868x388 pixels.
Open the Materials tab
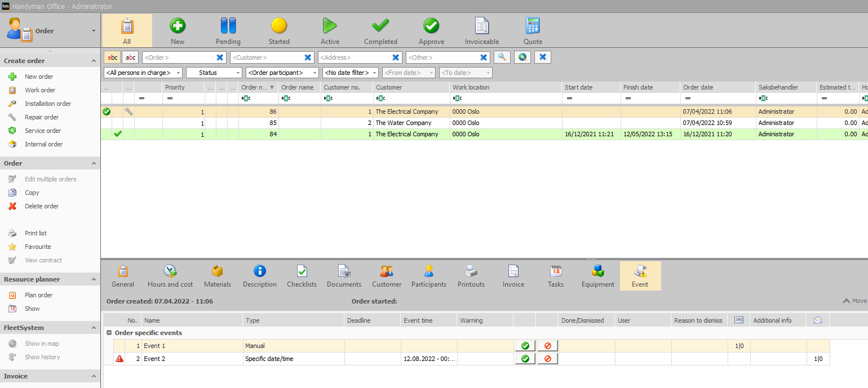click(218, 276)
